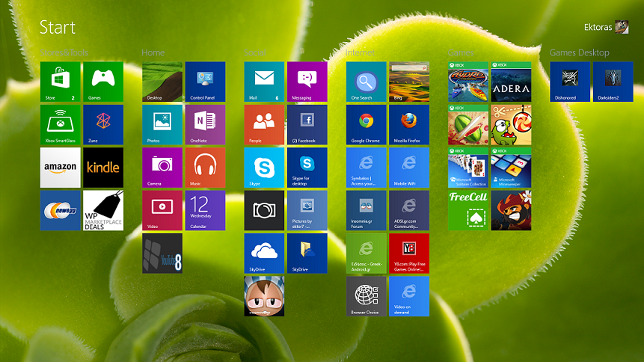Open the Facebook tile

click(307, 124)
